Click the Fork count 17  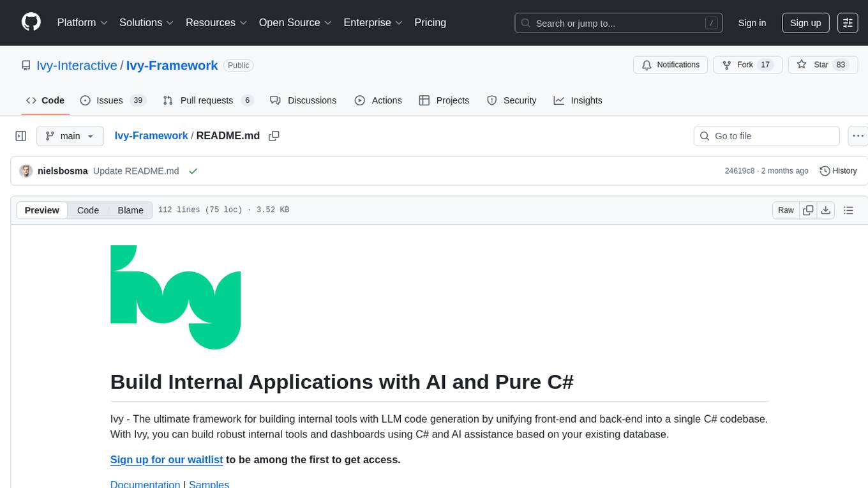(x=765, y=65)
